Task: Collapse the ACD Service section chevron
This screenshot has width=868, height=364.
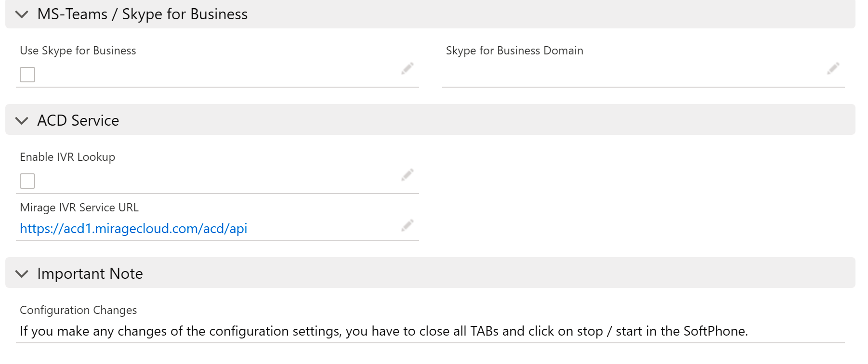Action: 22,120
